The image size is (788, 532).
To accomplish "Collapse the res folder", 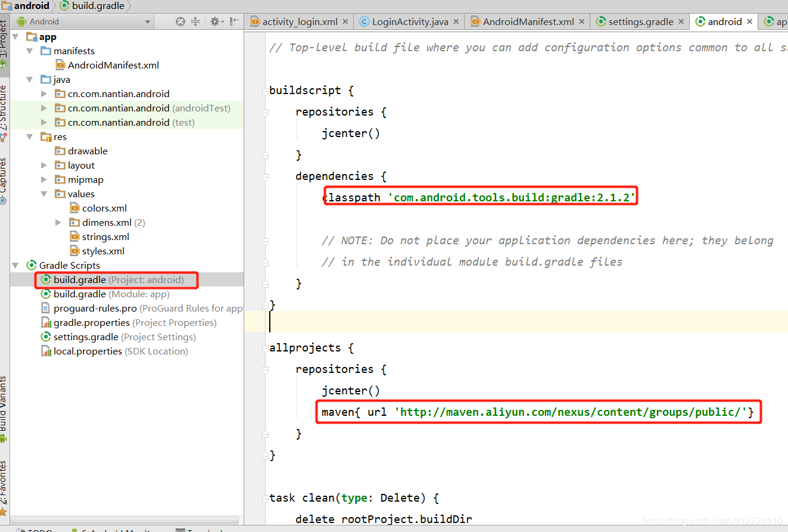I will 30,137.
